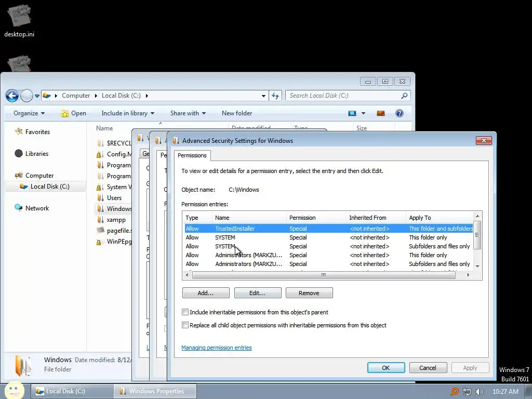Image resolution: width=532 pixels, height=399 pixels.
Task: Click New folder in toolbar
Action: pos(237,113)
